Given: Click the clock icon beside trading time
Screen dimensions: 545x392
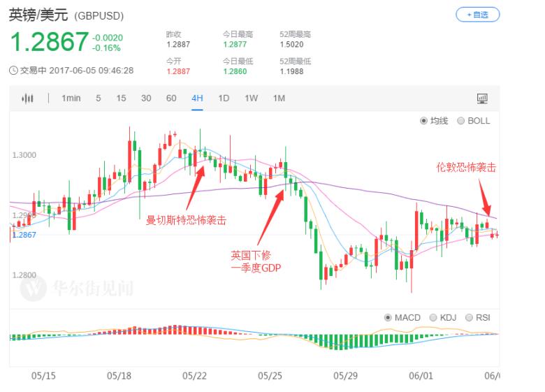Looking at the screenshot, I should pos(13,71).
